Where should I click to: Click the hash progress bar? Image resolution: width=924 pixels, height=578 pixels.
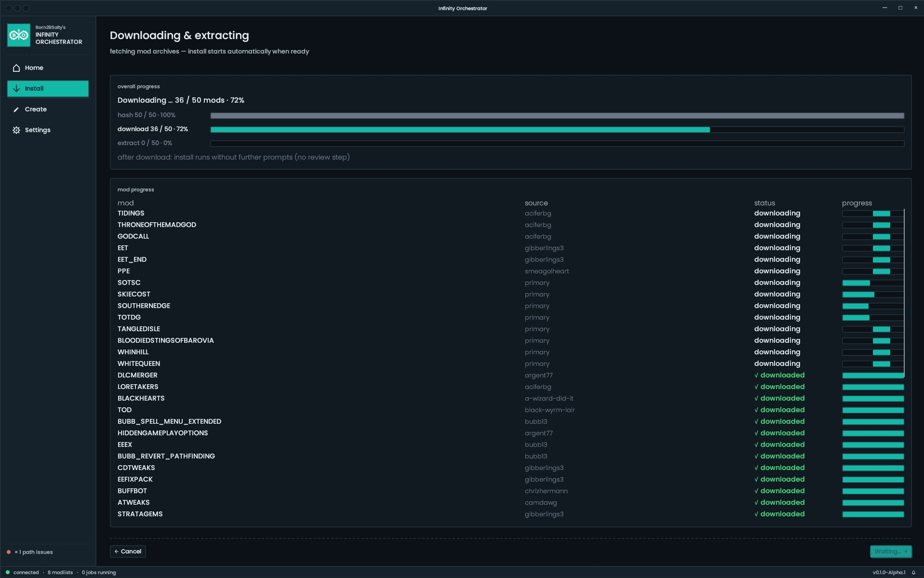click(557, 116)
